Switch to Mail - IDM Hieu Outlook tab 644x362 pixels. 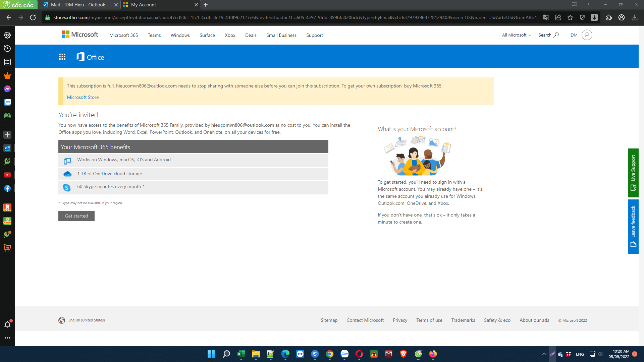pos(78,5)
